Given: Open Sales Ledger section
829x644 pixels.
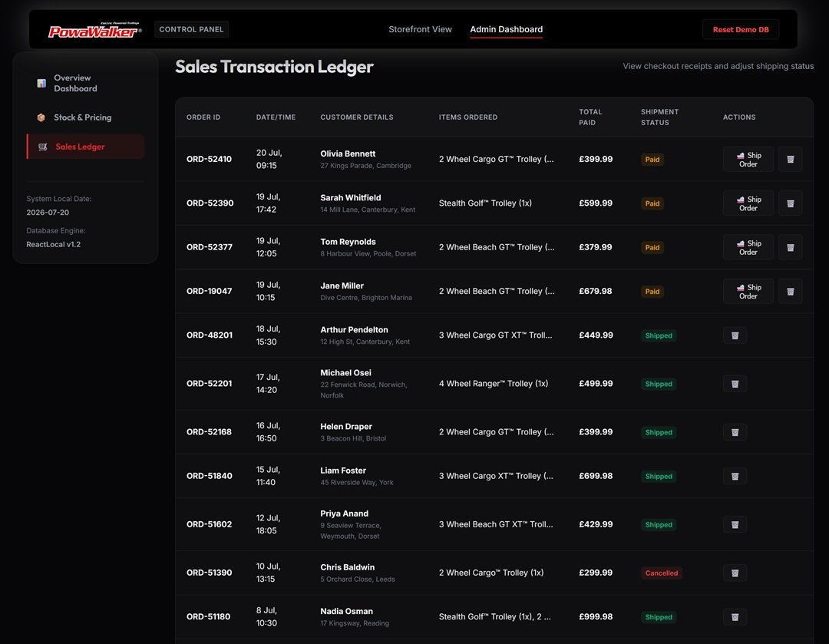Looking at the screenshot, I should tap(85, 147).
